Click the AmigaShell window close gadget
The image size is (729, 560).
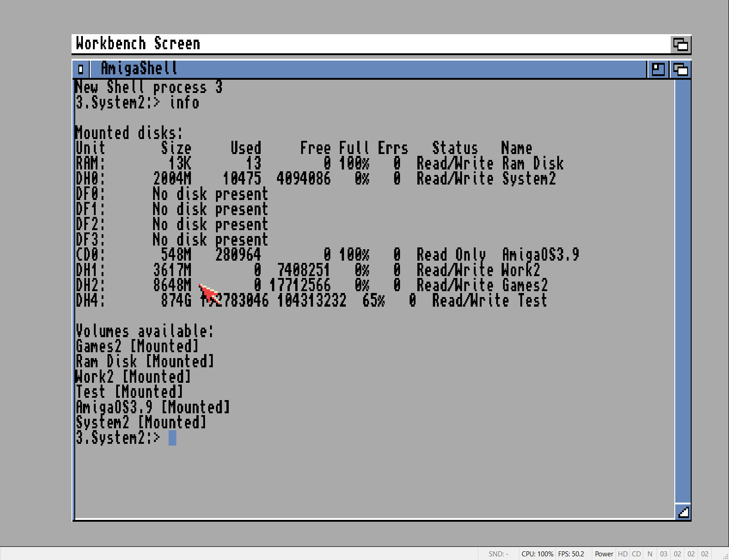[x=81, y=69]
